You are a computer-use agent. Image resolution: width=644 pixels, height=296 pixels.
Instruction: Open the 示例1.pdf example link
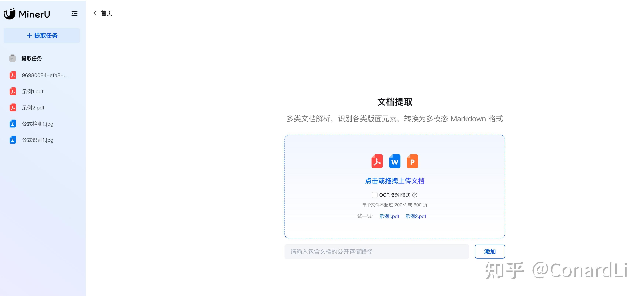[x=389, y=216]
